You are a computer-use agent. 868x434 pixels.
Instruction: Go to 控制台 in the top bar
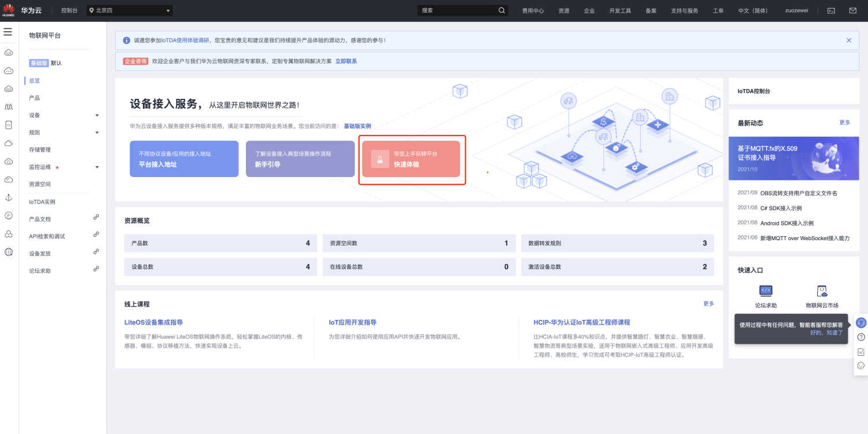[69, 10]
